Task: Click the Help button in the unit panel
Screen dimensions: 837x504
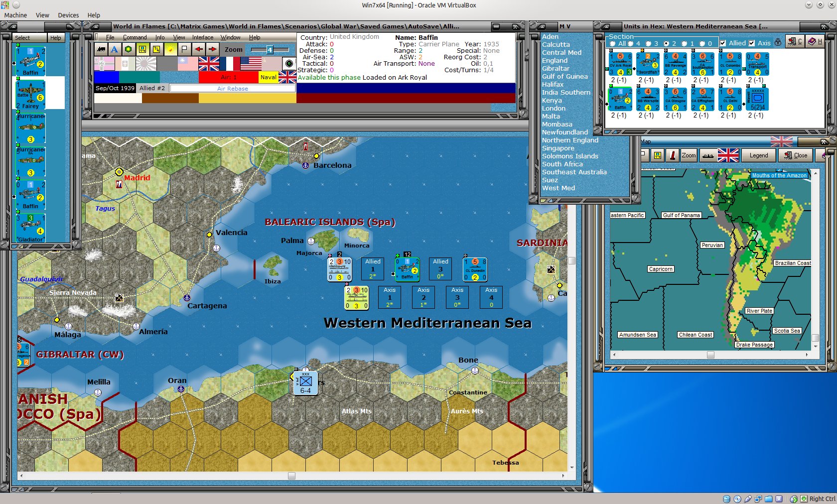Action: (56, 38)
